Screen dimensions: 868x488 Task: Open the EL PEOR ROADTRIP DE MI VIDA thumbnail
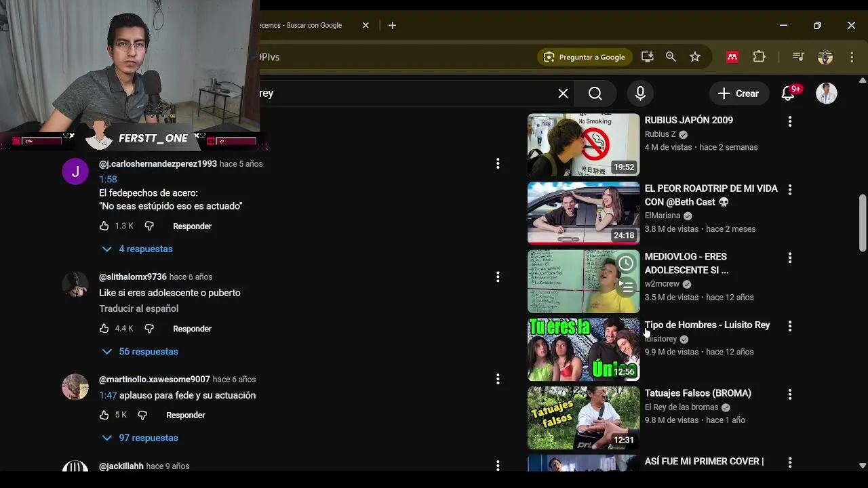tap(583, 213)
